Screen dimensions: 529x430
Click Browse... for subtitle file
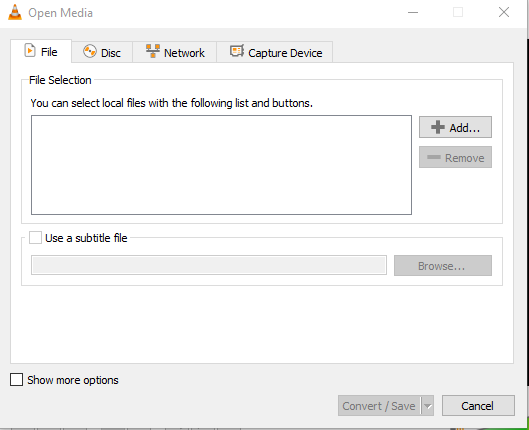pos(443,266)
